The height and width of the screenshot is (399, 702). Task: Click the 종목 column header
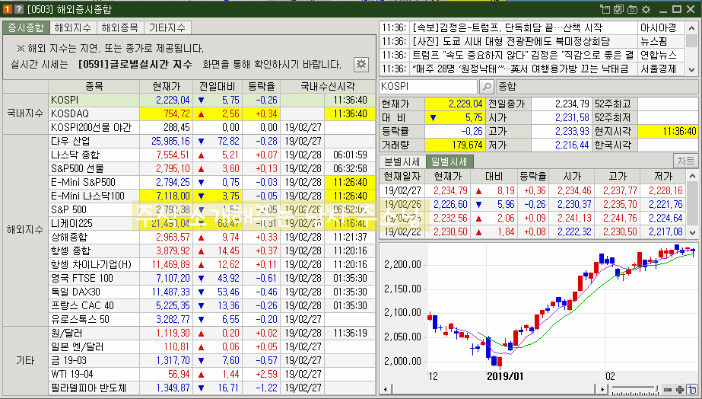coord(94,86)
